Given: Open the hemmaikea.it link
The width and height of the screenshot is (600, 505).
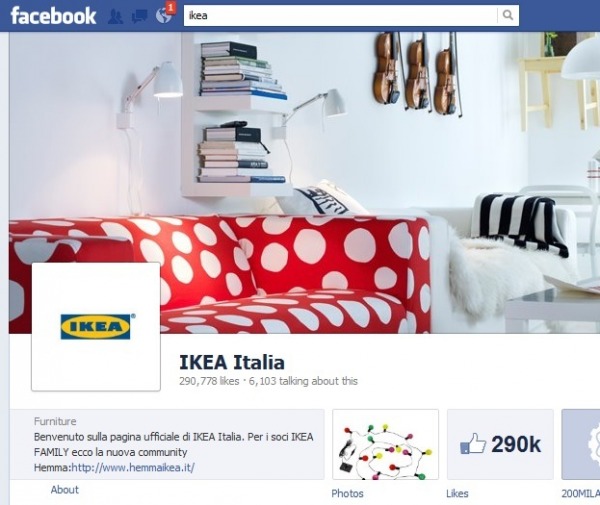Looking at the screenshot, I should pyautogui.click(x=133, y=468).
